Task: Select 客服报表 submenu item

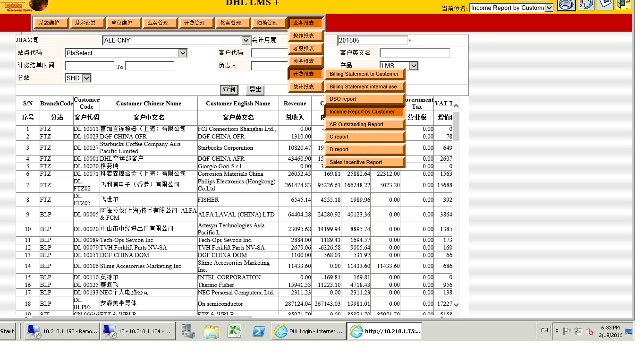Action: (x=305, y=49)
